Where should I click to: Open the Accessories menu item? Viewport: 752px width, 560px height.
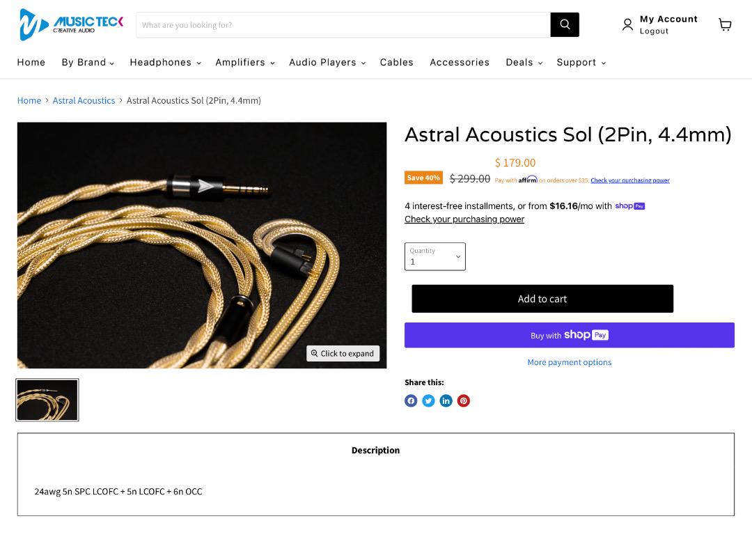460,63
